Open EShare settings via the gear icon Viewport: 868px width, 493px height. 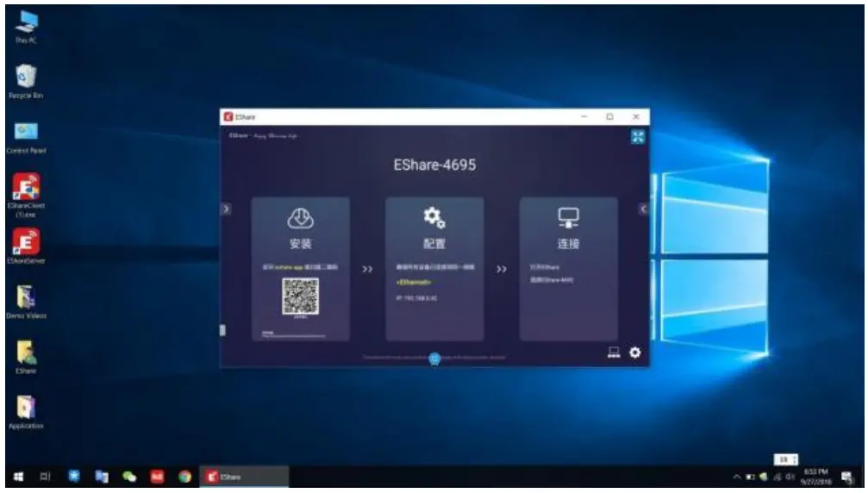635,353
